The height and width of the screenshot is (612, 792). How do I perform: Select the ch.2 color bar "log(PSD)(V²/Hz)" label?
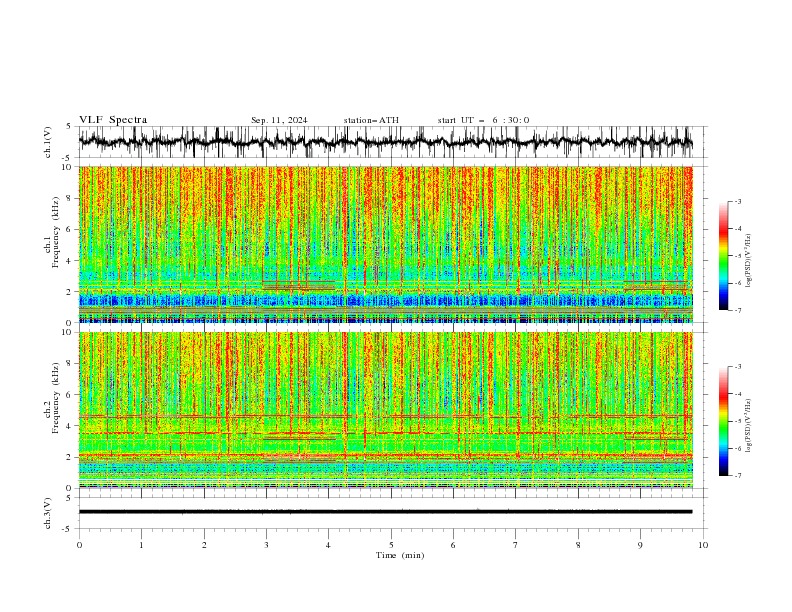[748, 425]
